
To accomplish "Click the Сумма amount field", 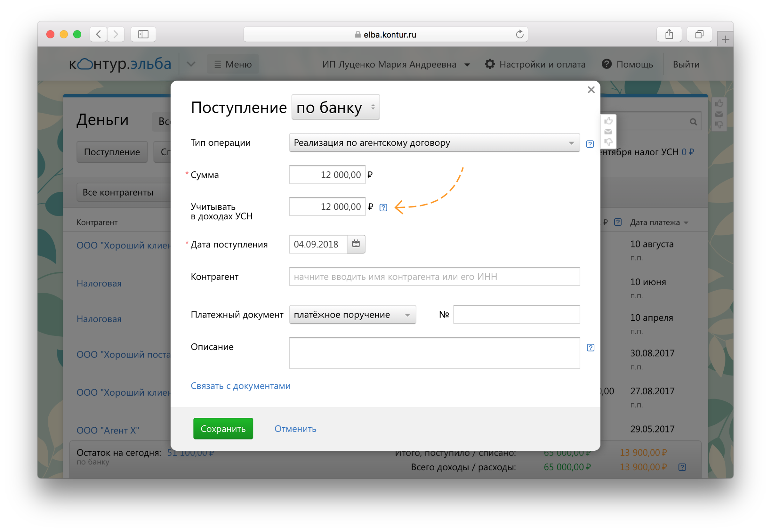I will click(327, 175).
